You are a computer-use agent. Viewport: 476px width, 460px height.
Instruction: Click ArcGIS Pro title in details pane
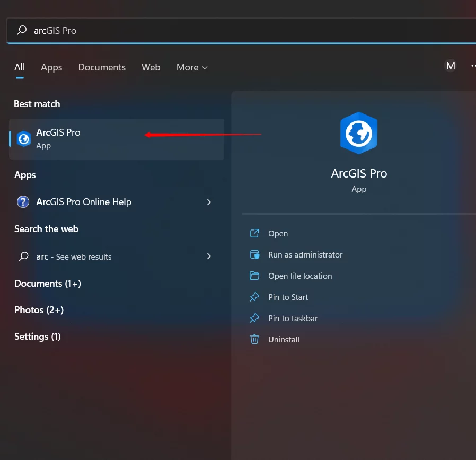tap(359, 174)
